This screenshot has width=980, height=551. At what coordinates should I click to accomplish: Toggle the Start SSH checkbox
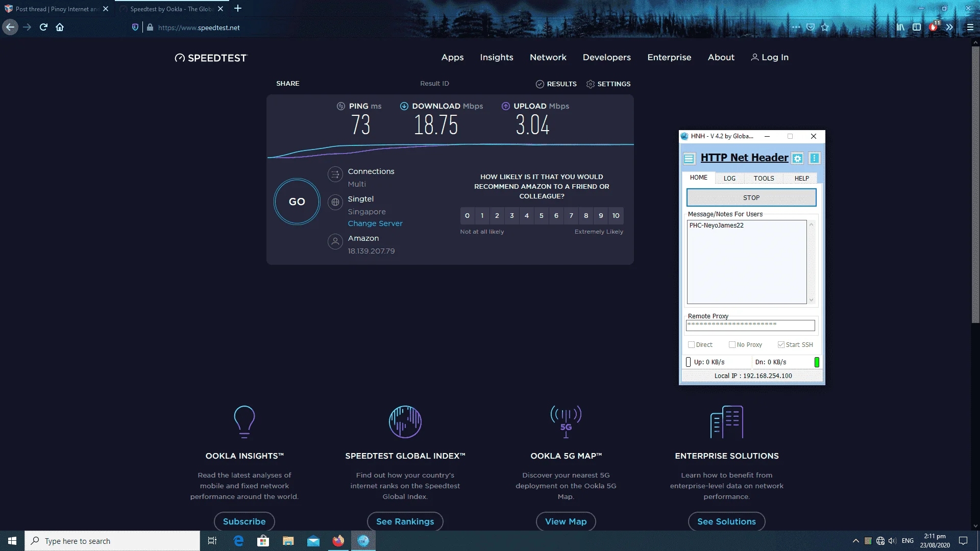(x=781, y=345)
